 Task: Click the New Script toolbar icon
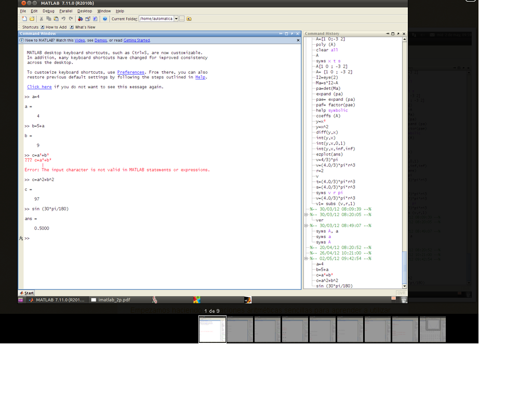[24, 19]
